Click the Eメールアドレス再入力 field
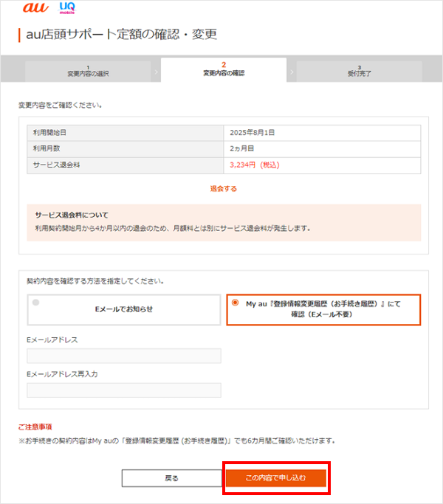Image resolution: width=443 pixels, height=504 pixels. [124, 390]
